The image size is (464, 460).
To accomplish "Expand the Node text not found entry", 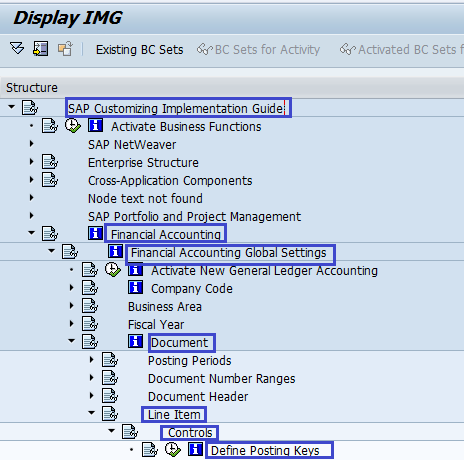I will (31, 198).
